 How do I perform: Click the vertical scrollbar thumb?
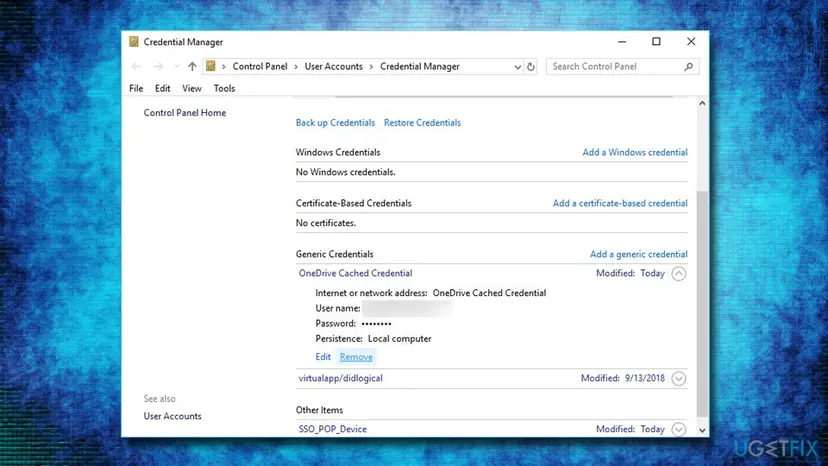[702, 304]
